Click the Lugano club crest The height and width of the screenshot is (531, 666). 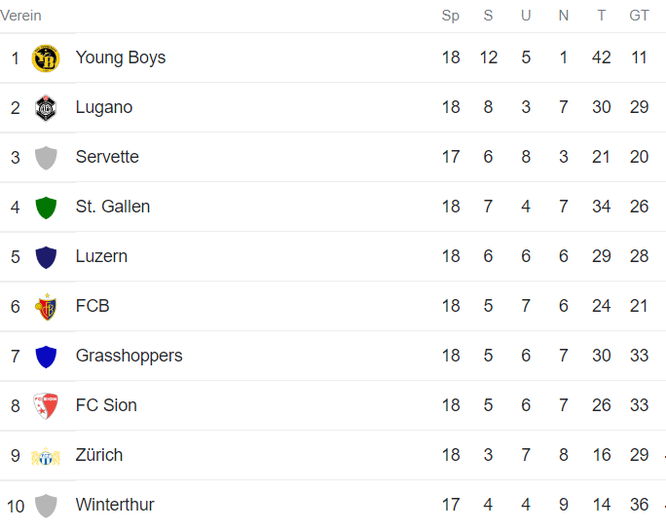(x=46, y=108)
